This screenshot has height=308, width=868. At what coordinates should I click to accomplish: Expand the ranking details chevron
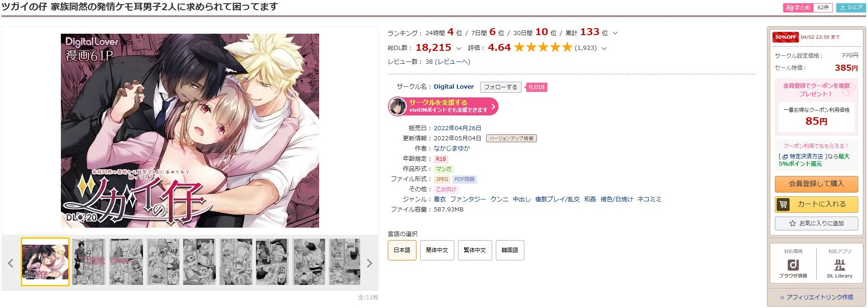[x=615, y=33]
